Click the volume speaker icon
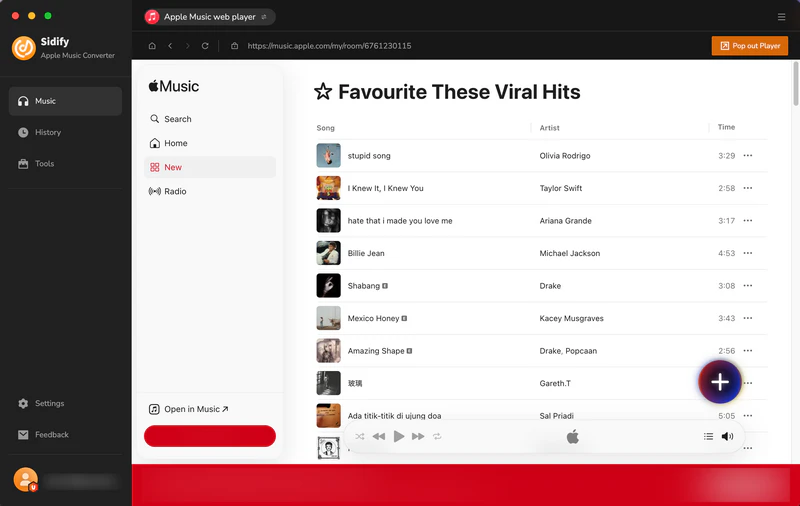The height and width of the screenshot is (506, 800). tap(728, 437)
